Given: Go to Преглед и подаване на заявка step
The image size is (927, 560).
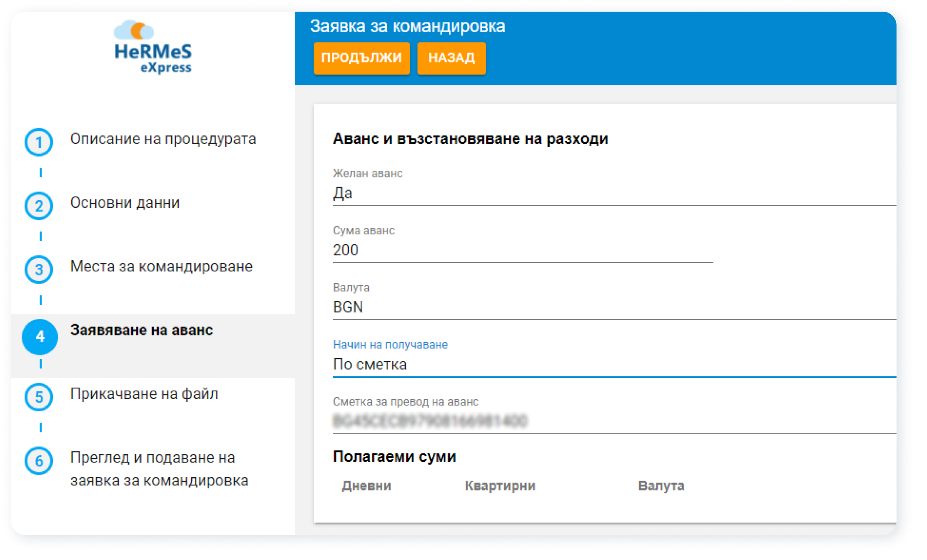Looking at the screenshot, I should pyautogui.click(x=159, y=469).
